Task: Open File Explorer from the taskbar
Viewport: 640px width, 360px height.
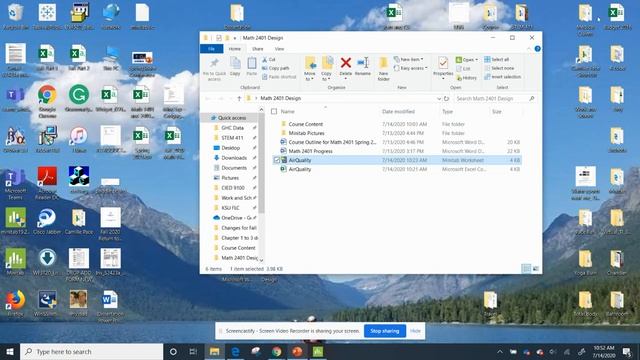Action: [x=214, y=351]
